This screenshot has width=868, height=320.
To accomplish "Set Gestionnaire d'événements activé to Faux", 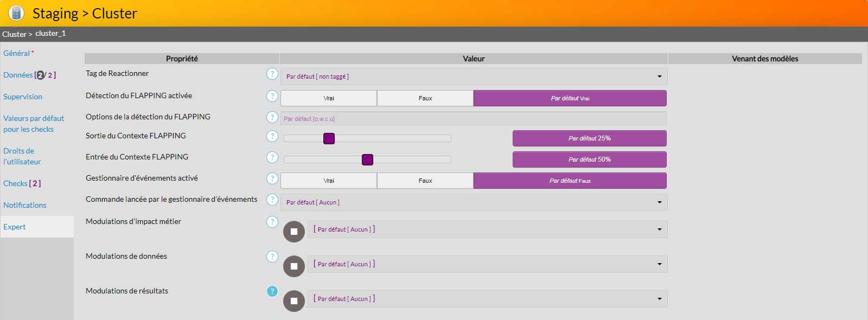I will coord(425,181).
